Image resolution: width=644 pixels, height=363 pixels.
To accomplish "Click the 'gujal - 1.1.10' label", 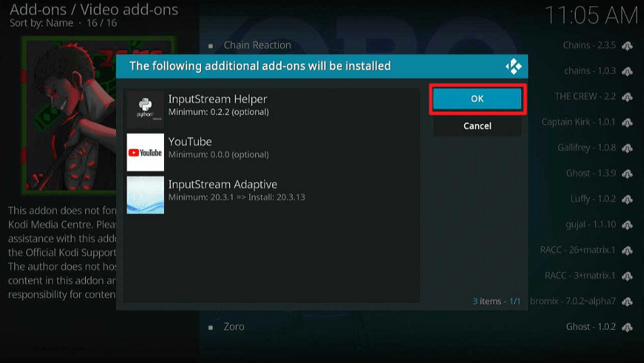I will (591, 224).
